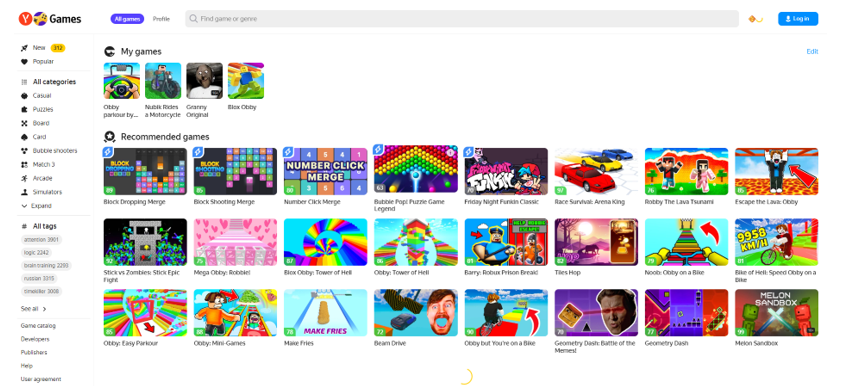Select the logic 2242 tag
The height and width of the screenshot is (386, 857).
(x=37, y=253)
